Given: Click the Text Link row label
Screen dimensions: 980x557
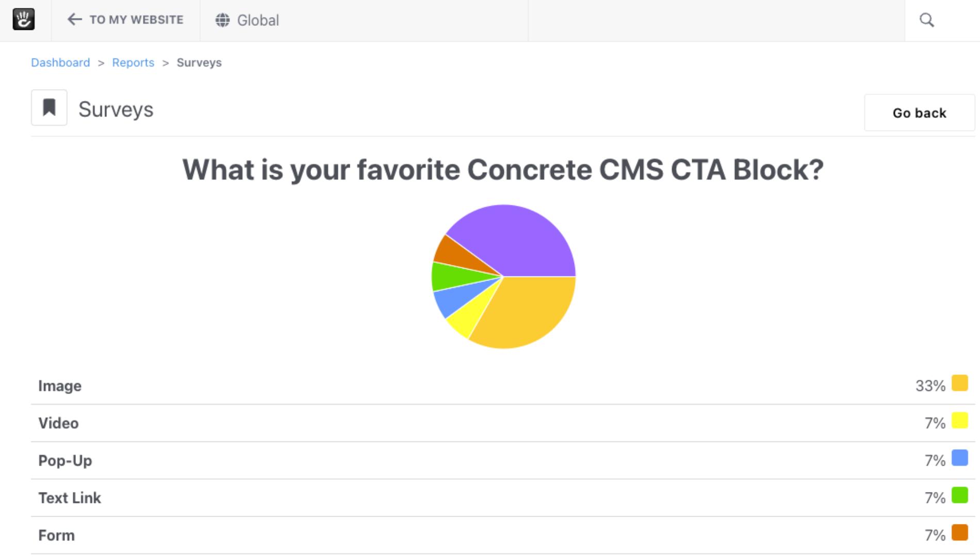Looking at the screenshot, I should pos(70,497).
